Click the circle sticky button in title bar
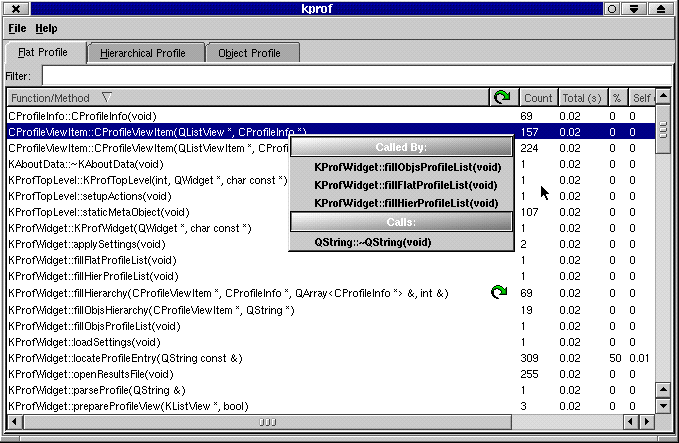679x443 pixels. point(611,9)
